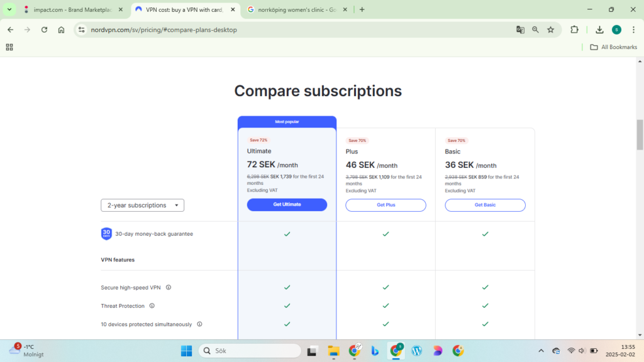Viewport: 644px width, 362px height.
Task: Open the weather widget showing -1°C
Action: click(26, 351)
